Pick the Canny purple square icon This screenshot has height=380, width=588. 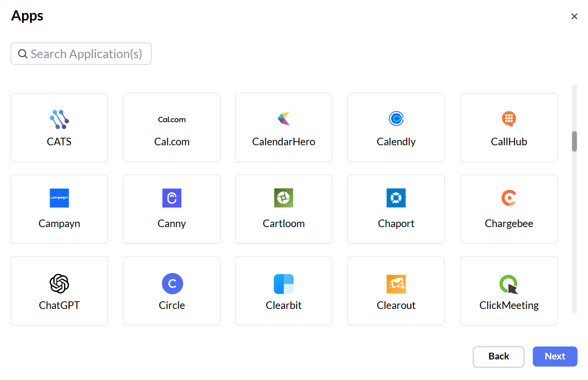click(x=172, y=198)
